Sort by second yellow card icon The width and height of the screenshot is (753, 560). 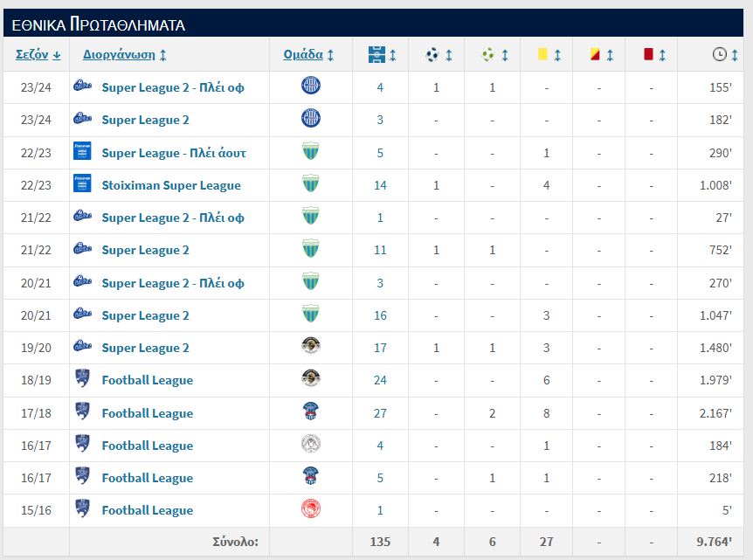pos(595,54)
